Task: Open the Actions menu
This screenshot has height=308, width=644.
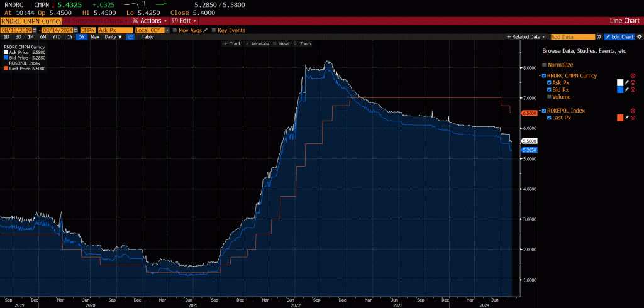Action: [150, 21]
